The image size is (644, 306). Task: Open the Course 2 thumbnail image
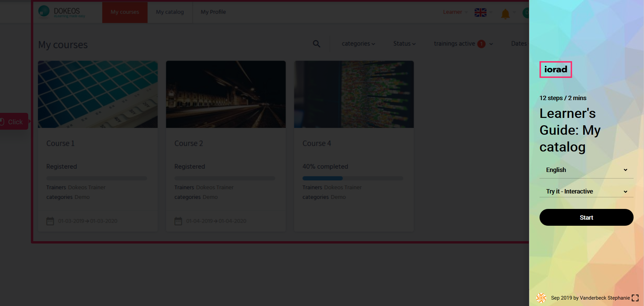[x=226, y=94]
